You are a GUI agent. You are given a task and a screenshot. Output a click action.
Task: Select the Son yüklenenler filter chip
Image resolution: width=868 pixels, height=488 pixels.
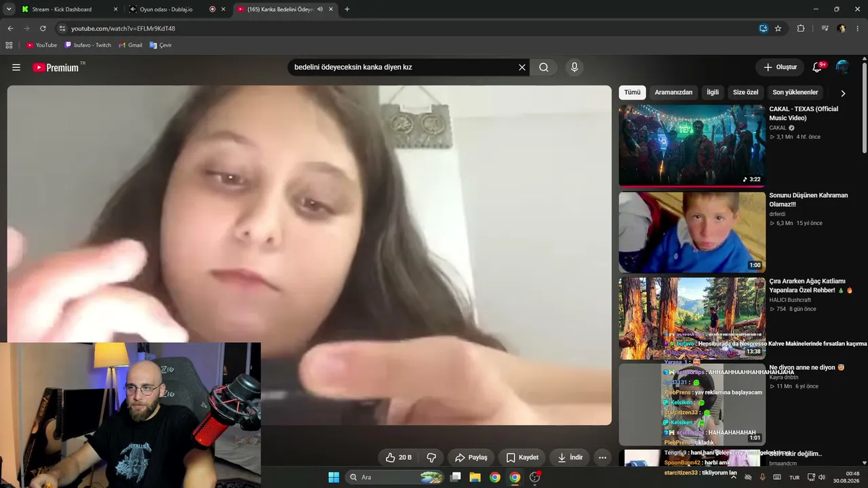(795, 92)
